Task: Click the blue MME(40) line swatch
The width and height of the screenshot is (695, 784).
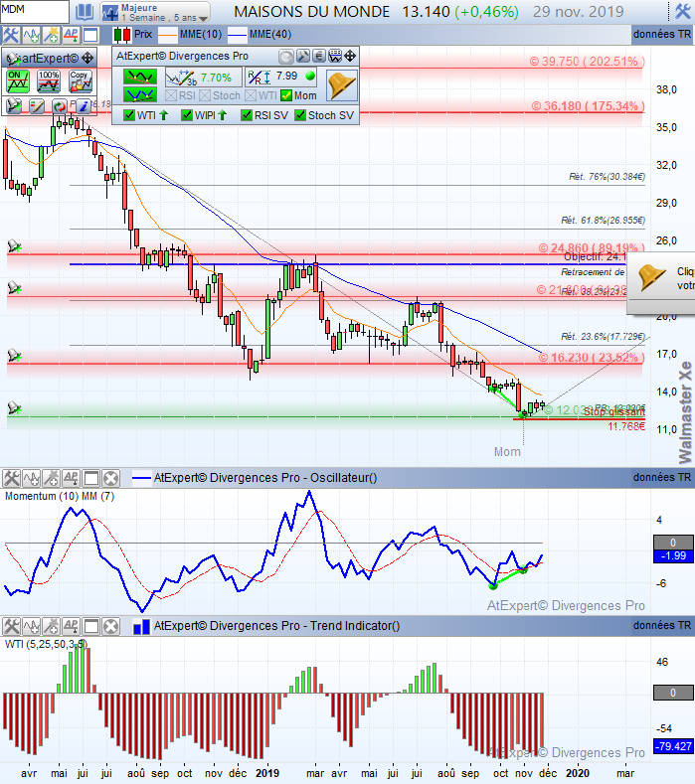Action: point(238,35)
